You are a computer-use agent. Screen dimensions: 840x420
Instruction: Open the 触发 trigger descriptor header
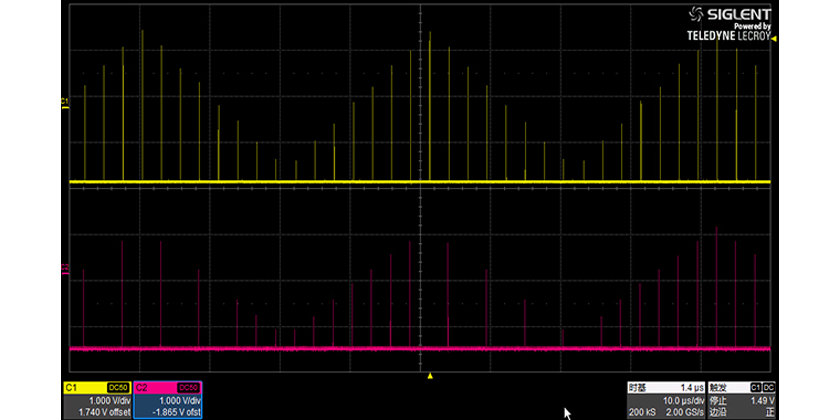pyautogui.click(x=720, y=387)
